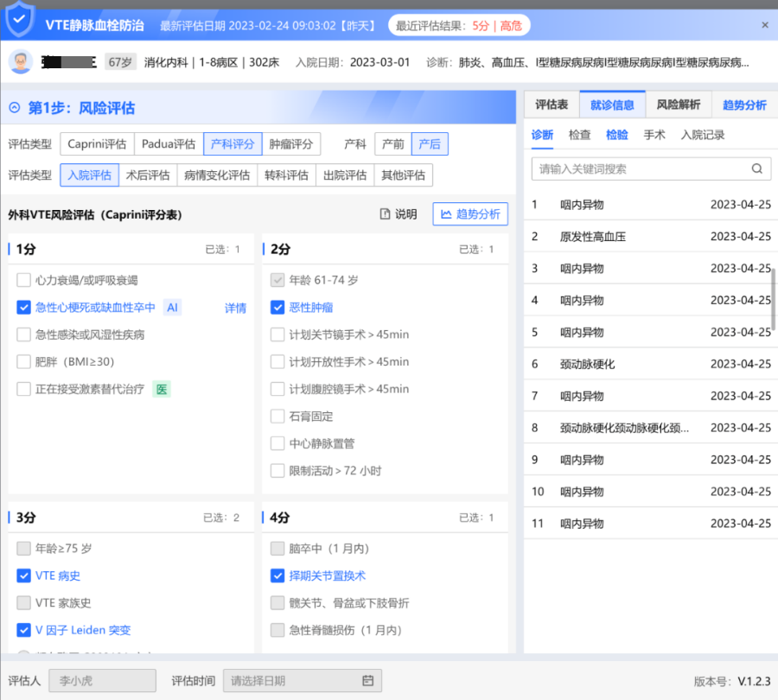Click the search magnifier icon
The image size is (778, 700).
click(x=757, y=169)
